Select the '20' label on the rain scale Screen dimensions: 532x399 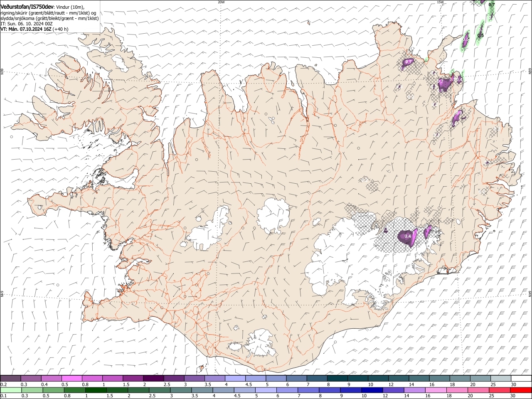[470, 396]
